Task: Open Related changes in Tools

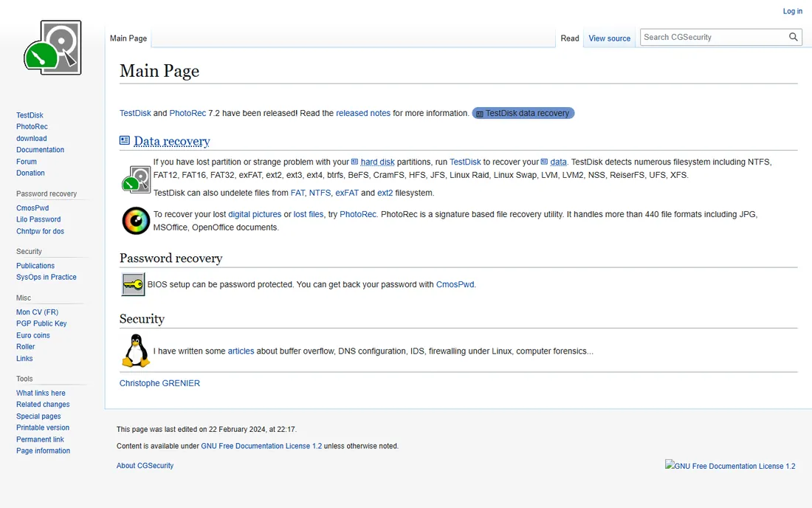Action: coord(43,405)
